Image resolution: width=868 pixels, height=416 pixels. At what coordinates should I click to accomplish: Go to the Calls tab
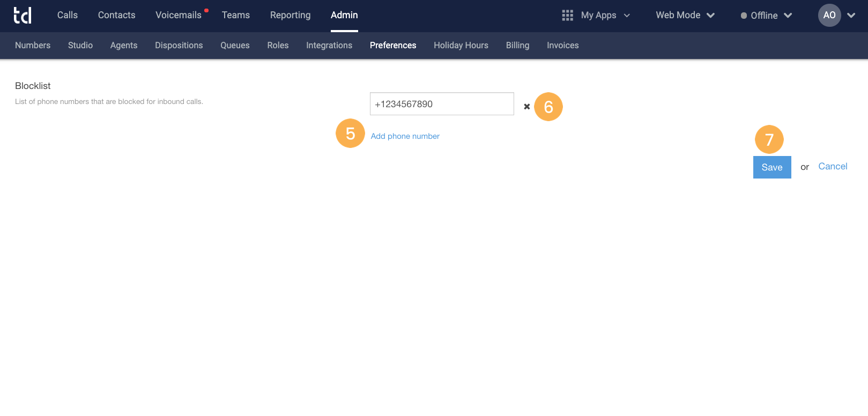(x=68, y=16)
